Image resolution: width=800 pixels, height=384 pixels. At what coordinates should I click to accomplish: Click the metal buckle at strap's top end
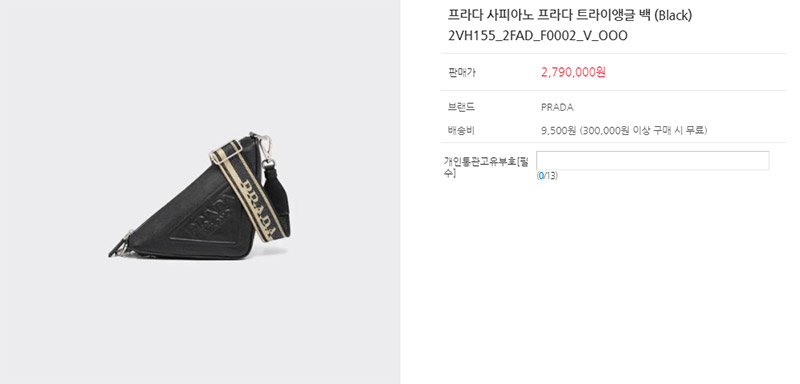[x=224, y=151]
